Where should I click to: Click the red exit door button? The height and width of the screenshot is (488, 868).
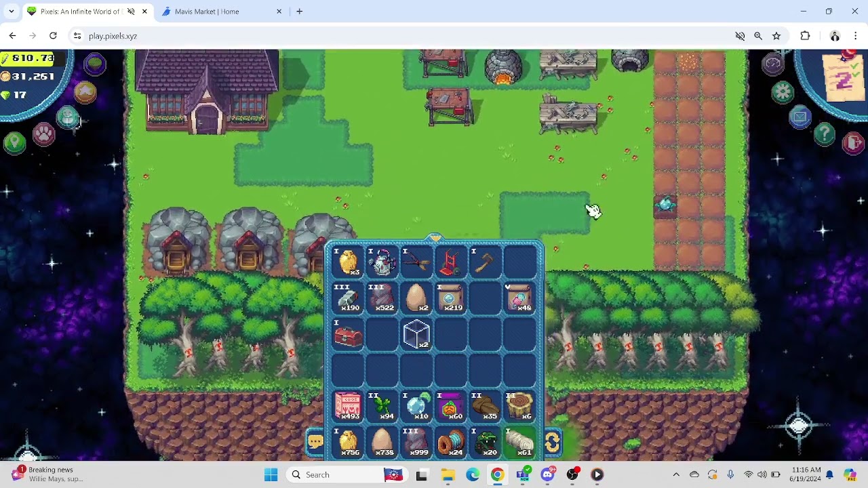tap(853, 142)
